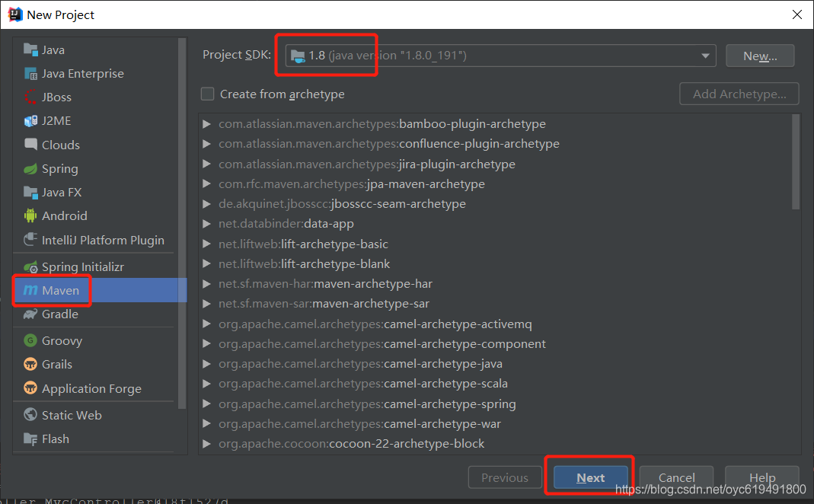
Task: Select the Groovy green G icon
Action: click(x=30, y=340)
